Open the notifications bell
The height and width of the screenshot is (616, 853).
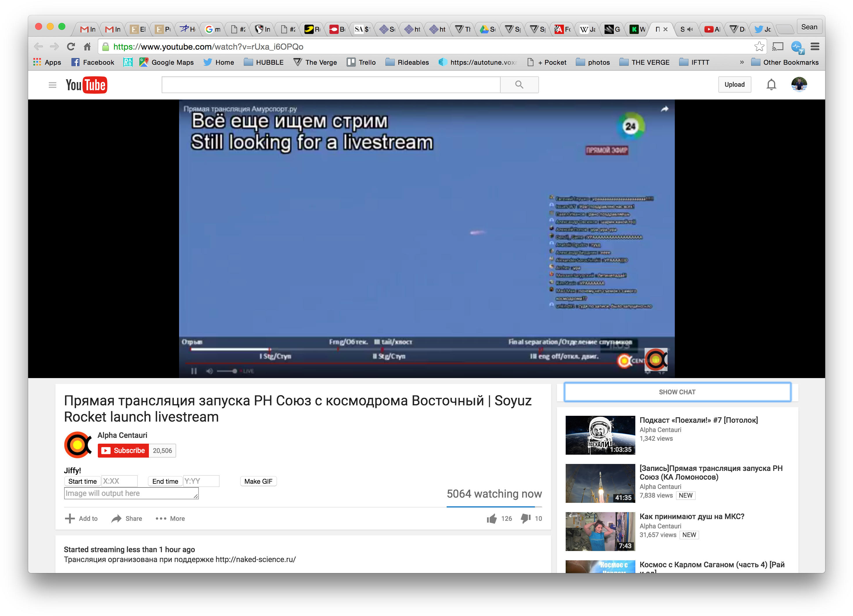[771, 84]
